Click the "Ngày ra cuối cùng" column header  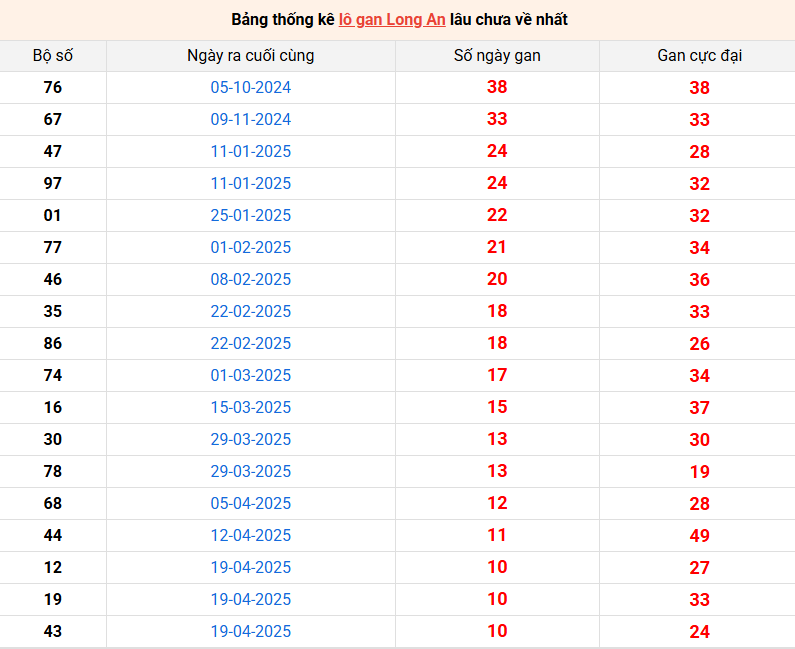pos(250,56)
